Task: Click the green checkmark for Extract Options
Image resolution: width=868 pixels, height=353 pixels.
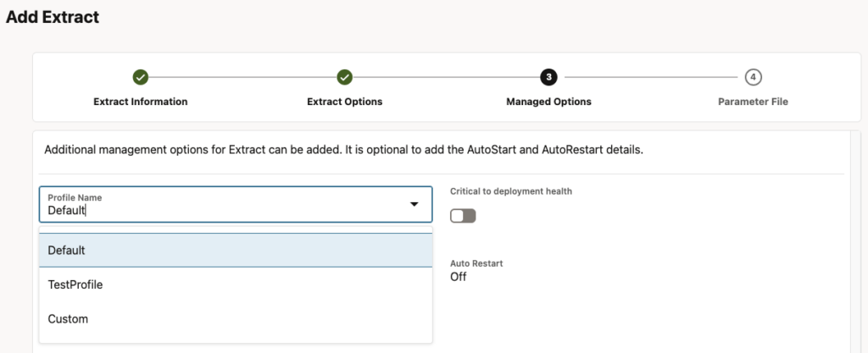Action: coord(344,78)
